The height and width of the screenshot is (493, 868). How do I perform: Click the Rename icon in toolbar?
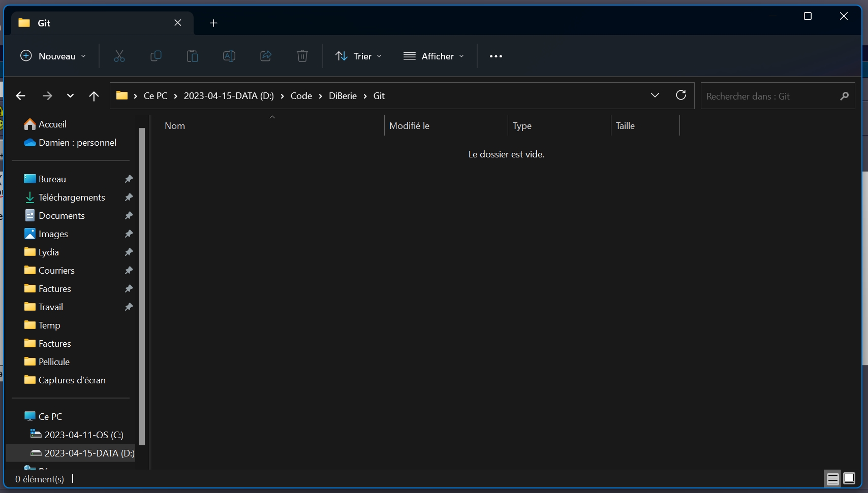(x=229, y=56)
